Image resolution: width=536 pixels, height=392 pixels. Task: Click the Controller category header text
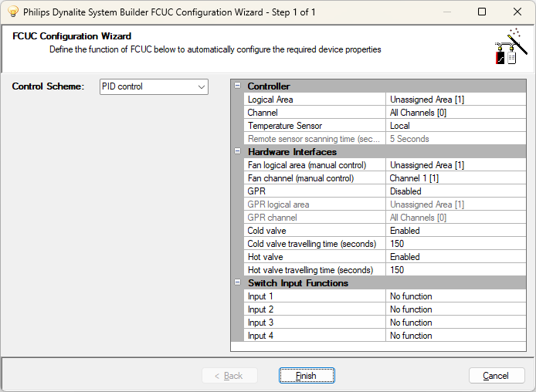(x=269, y=86)
